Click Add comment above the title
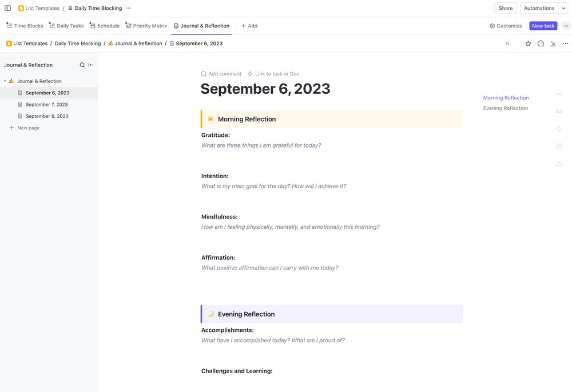 [x=221, y=74]
